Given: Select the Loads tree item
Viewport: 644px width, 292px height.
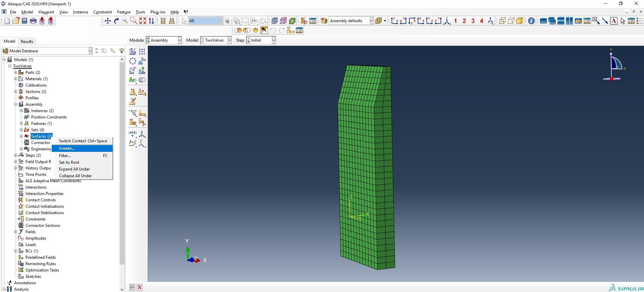Looking at the screenshot, I should point(31,245).
